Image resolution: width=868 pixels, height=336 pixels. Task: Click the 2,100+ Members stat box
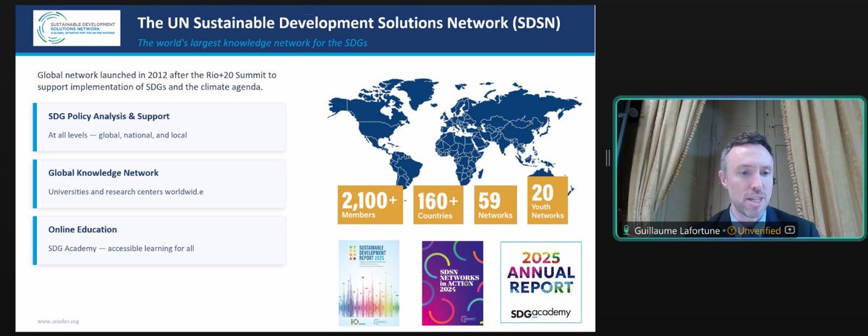(369, 205)
